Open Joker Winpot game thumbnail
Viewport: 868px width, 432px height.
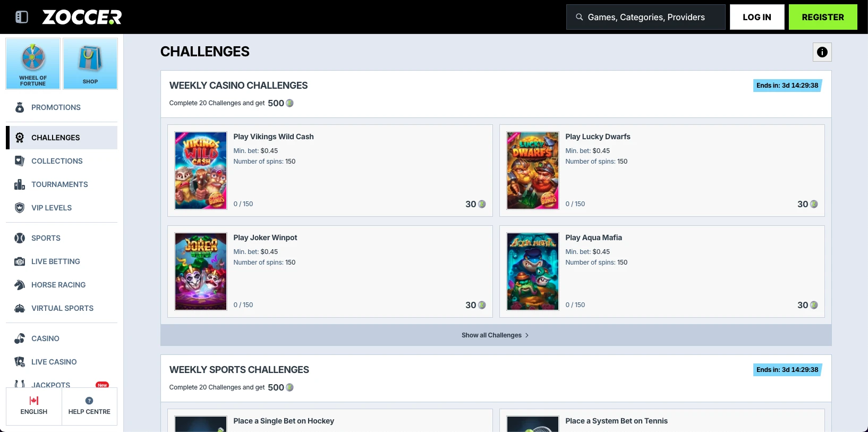pyautogui.click(x=201, y=272)
